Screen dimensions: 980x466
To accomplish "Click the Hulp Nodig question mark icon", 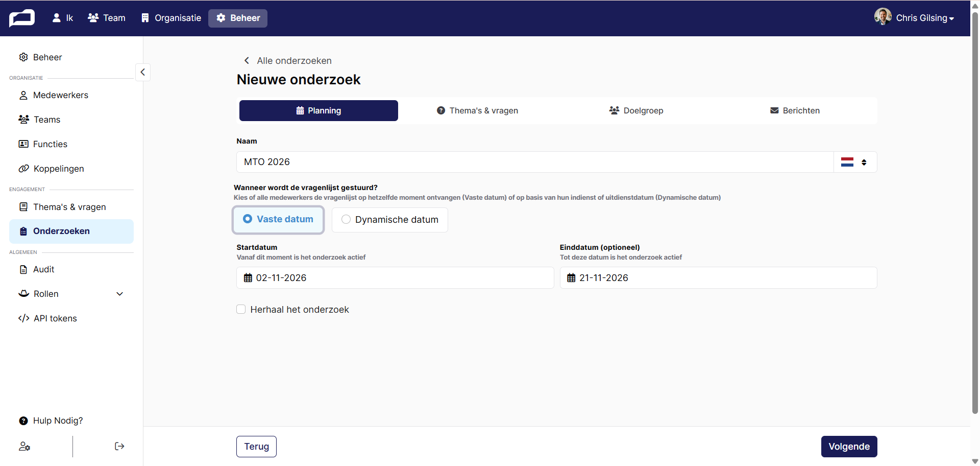I will point(23,421).
